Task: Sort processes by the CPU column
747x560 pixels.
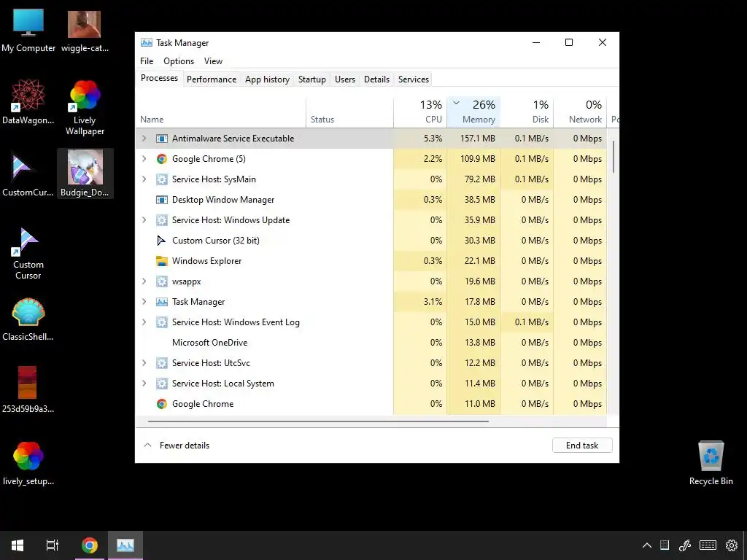Action: tap(421, 112)
